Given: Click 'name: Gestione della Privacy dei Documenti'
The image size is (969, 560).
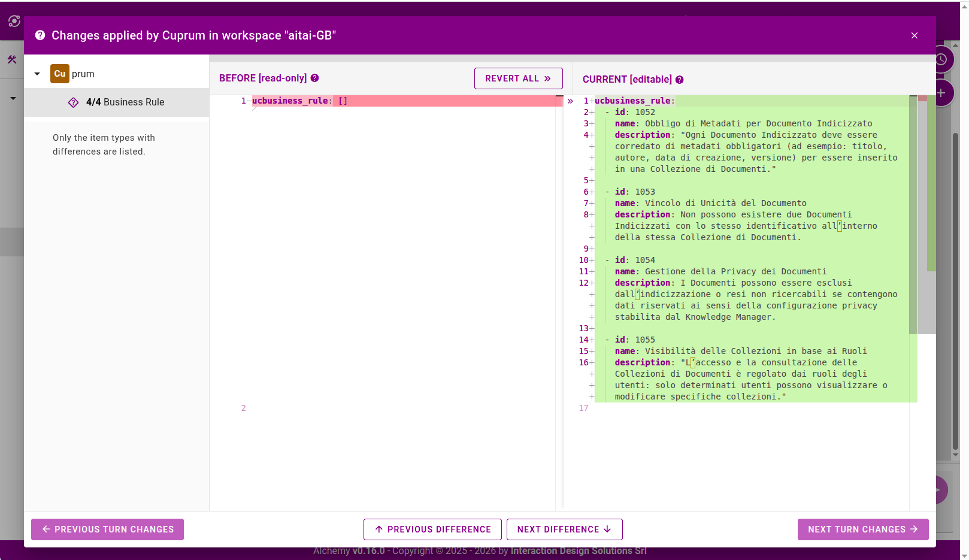Looking at the screenshot, I should pos(720,271).
